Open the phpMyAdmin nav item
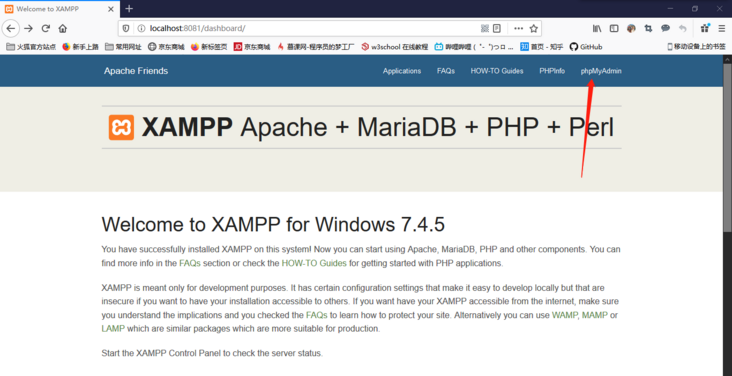 click(601, 71)
